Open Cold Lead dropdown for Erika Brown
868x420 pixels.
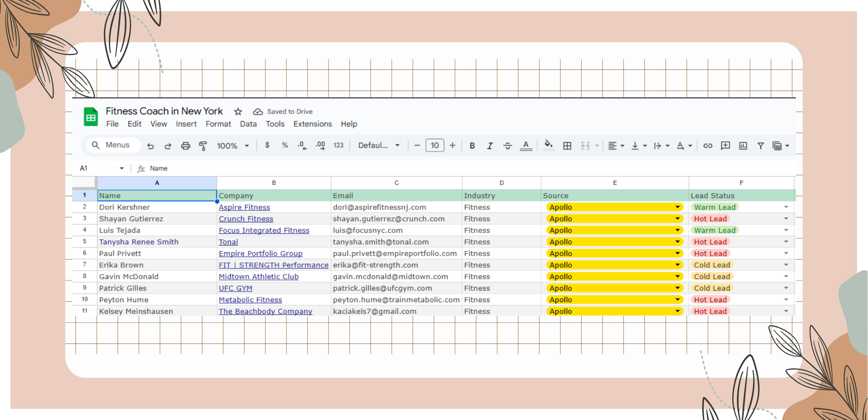(x=786, y=265)
